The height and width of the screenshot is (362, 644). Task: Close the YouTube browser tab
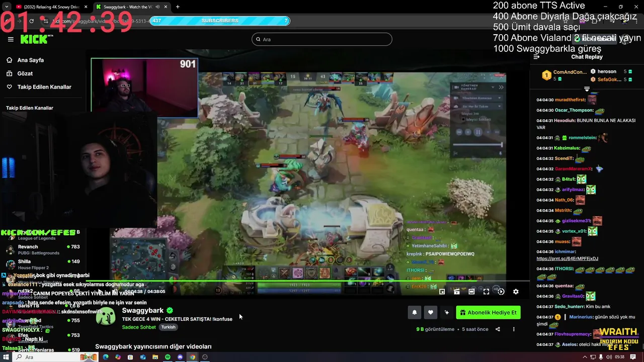click(86, 7)
